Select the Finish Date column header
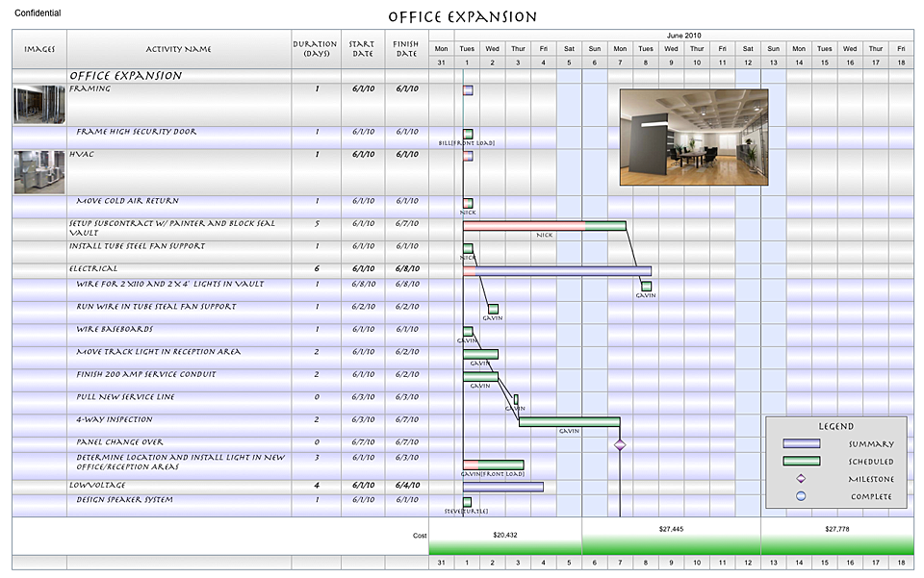Screen dimensions: 924x578 click(406, 49)
